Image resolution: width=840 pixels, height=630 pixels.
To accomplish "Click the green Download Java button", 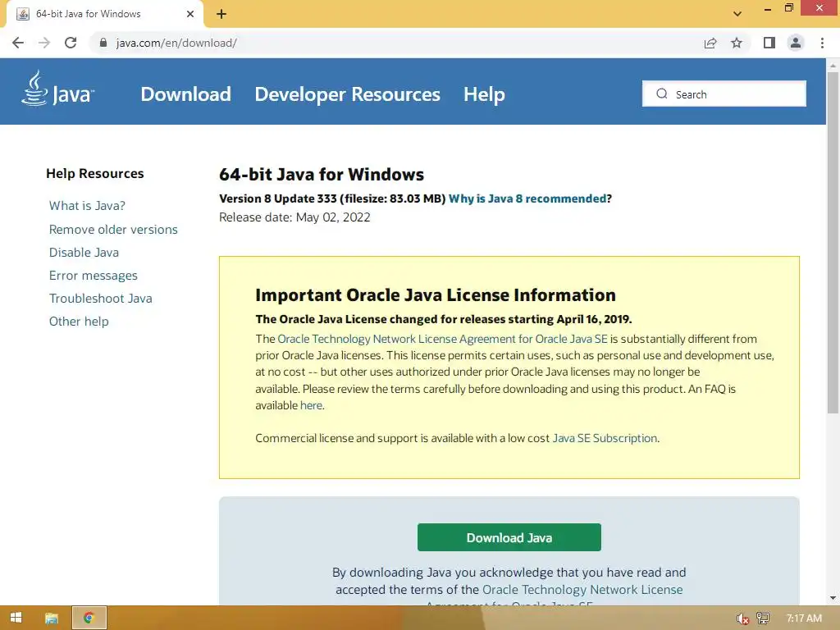I will tap(509, 537).
